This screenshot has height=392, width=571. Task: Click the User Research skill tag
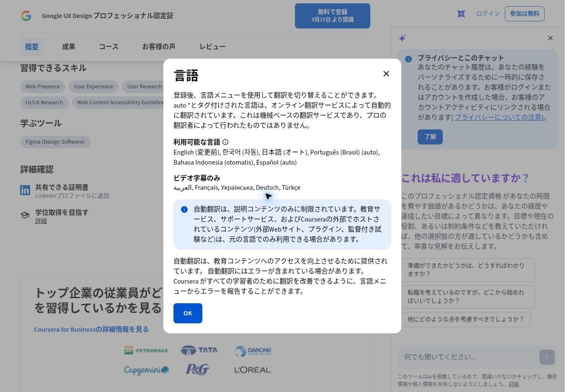[x=143, y=87]
